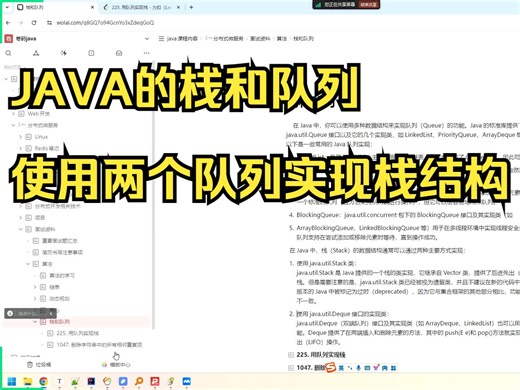This screenshot has height=390, width=520.
Task: Click 栈和队列 in the breadcrumb
Action: (304, 39)
